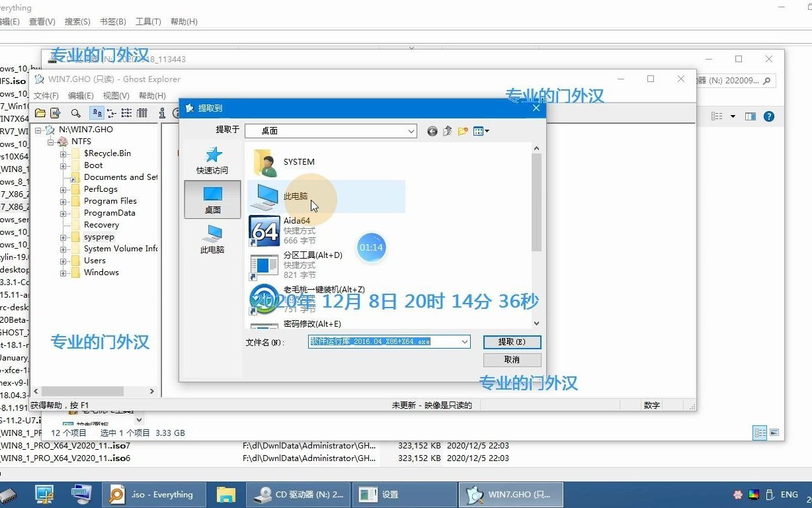
Task: Toggle large icons view in Ghost Explorer
Action: point(97,113)
